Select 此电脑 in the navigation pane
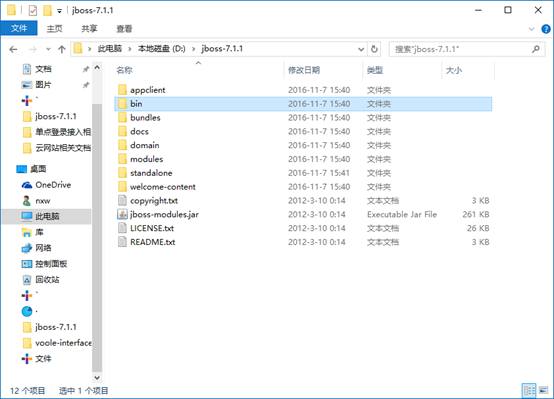554x399 pixels. [x=47, y=216]
